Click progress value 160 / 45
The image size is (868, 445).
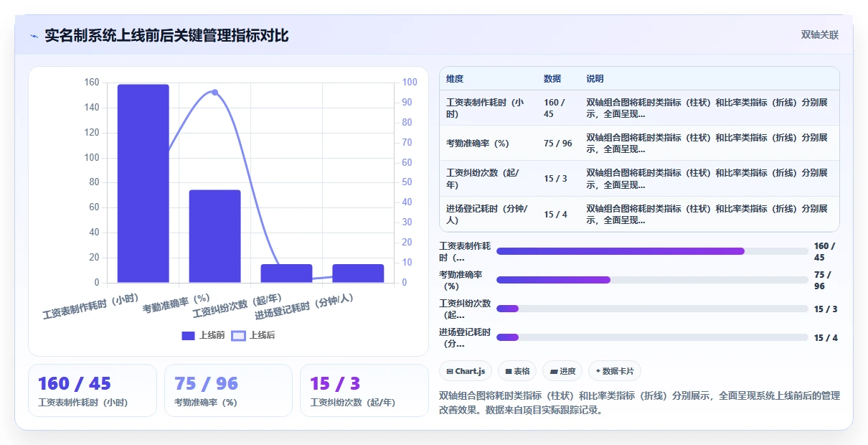click(825, 251)
